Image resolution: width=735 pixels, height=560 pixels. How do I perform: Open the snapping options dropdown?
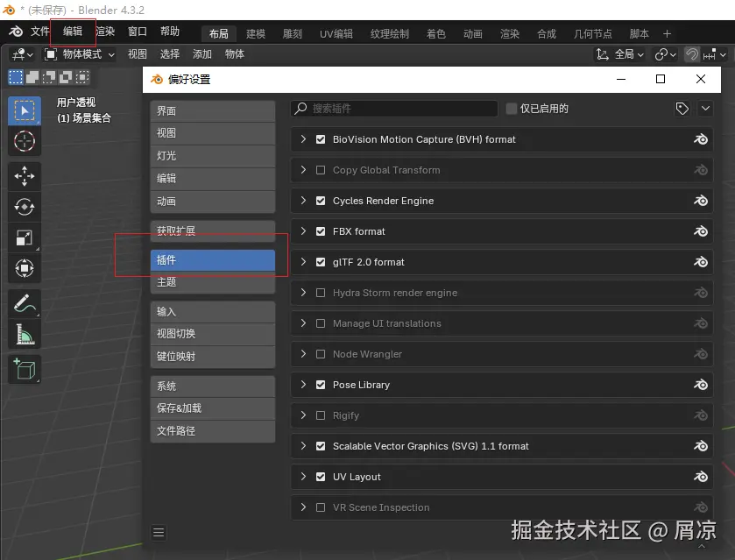coord(714,54)
